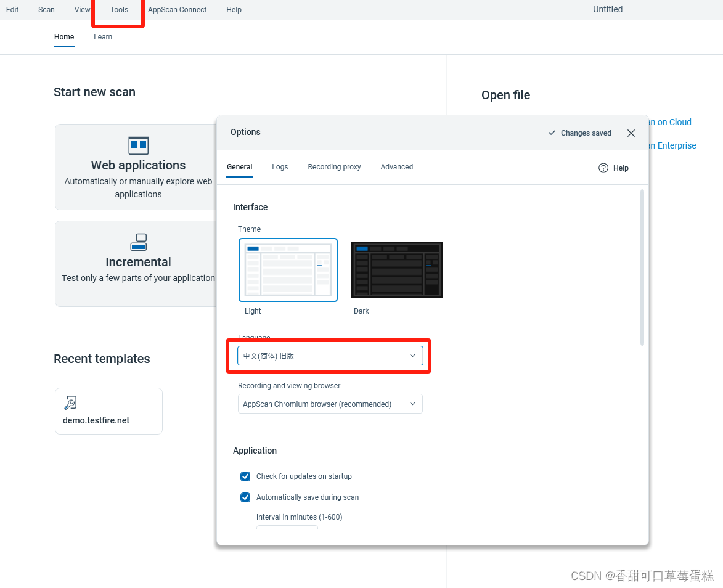Screen dimensions: 723x588
Task: Expand the Language dropdown chevron
Action: coord(412,356)
